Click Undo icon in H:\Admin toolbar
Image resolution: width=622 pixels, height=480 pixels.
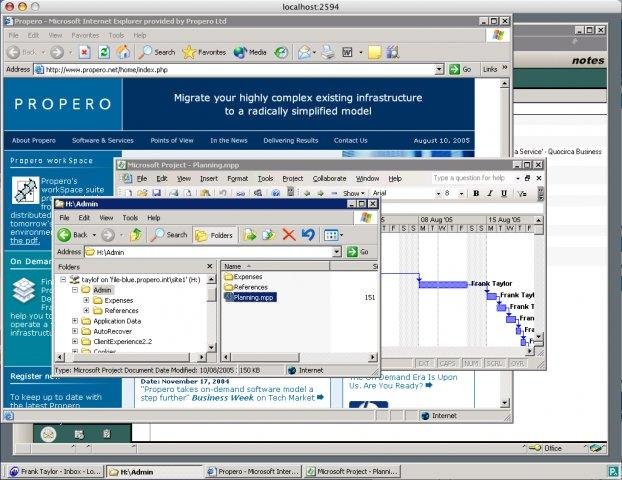point(308,235)
